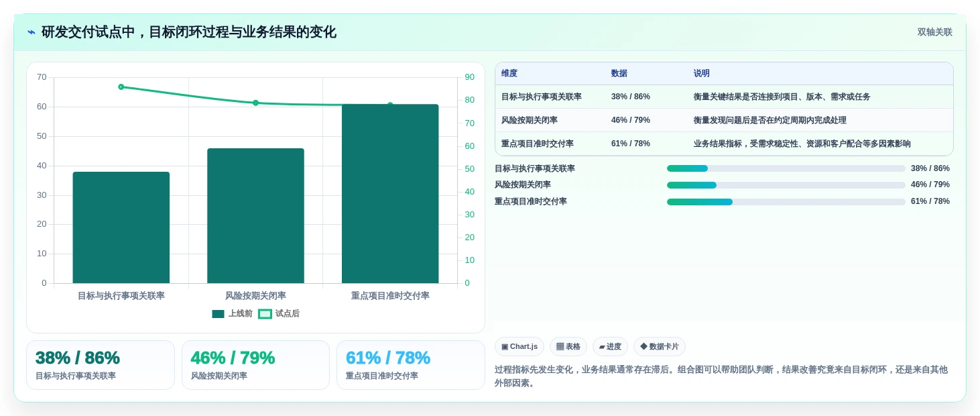Click the 上线前 bar for 目标与执行事项关联率
Screen dimensions: 980x416
pyautogui.click(x=121, y=227)
